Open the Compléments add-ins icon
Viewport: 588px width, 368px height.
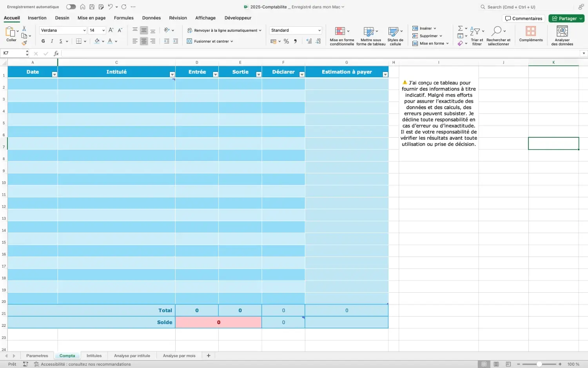pyautogui.click(x=531, y=34)
